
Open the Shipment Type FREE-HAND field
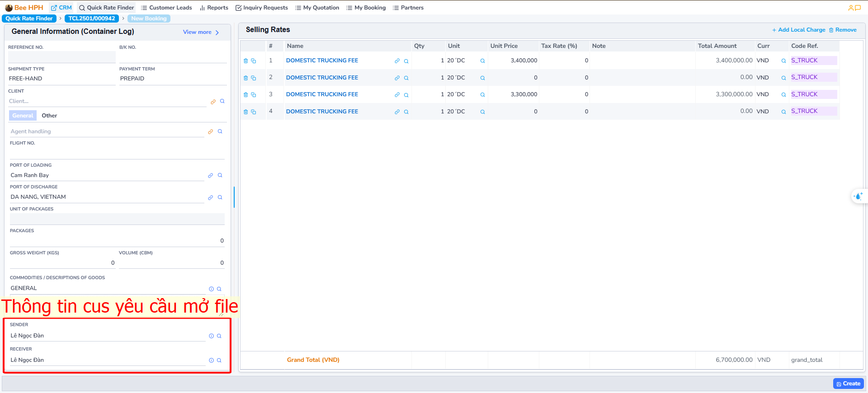[61, 79]
